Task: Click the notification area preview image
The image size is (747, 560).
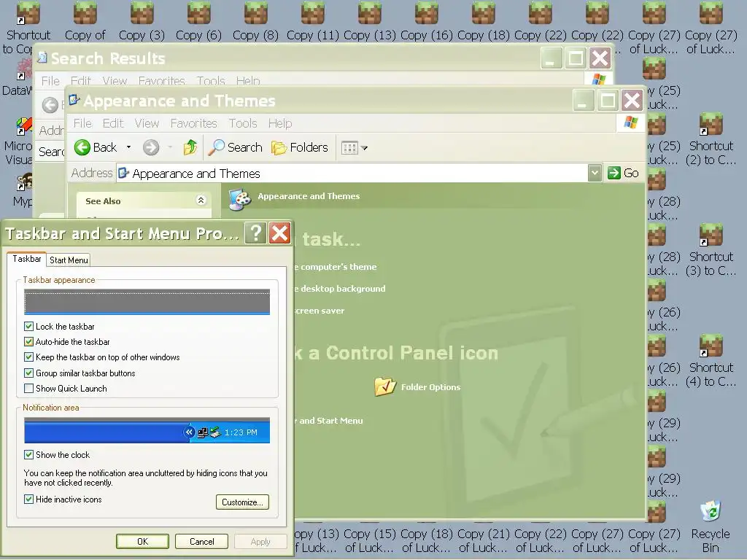Action: [147, 430]
